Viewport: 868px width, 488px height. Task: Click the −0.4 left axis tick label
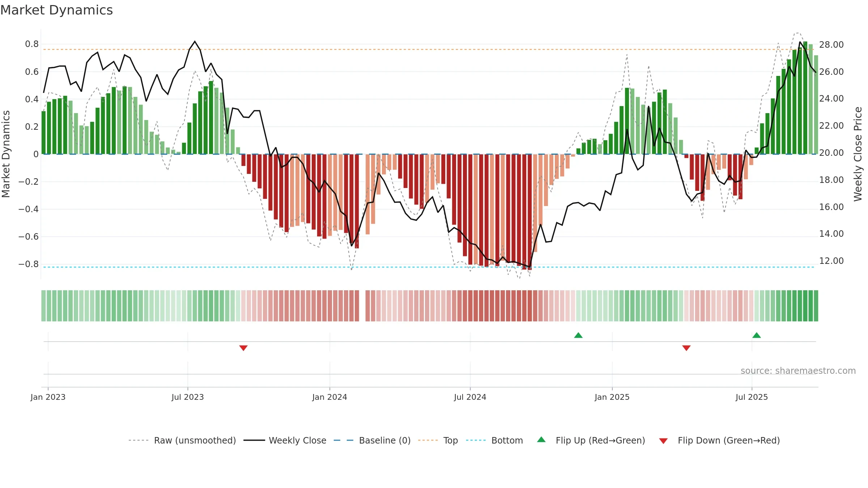coord(29,209)
